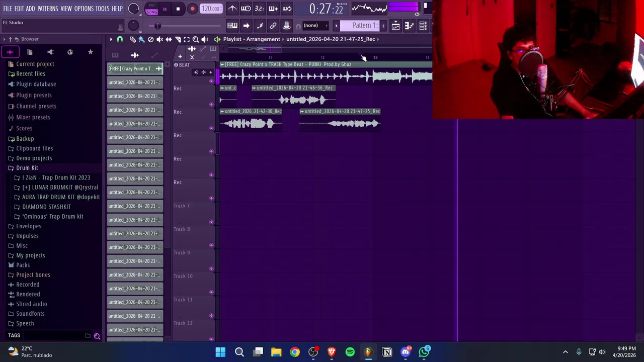Select the browser plugins tab icon
Screen dimensions: 644x362
50,52
